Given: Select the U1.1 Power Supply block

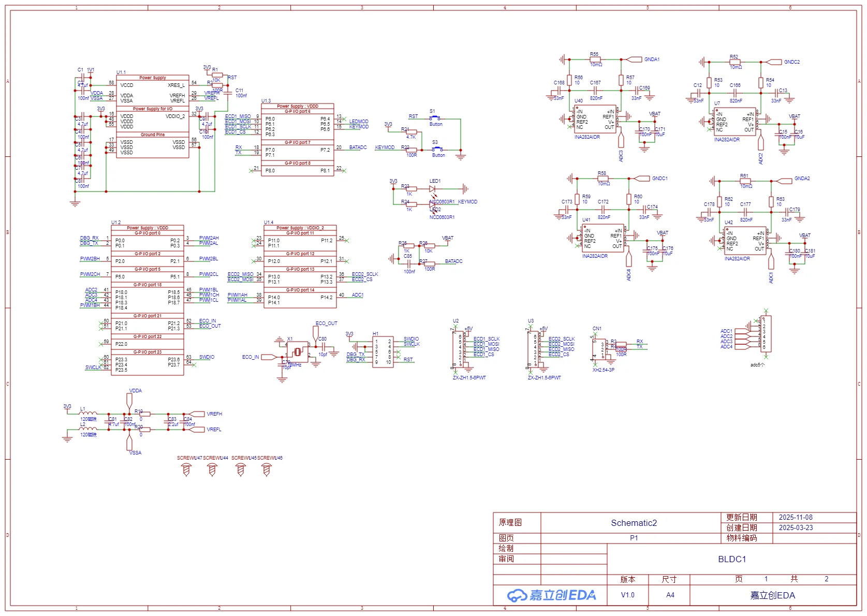Looking at the screenshot, I should [152, 116].
